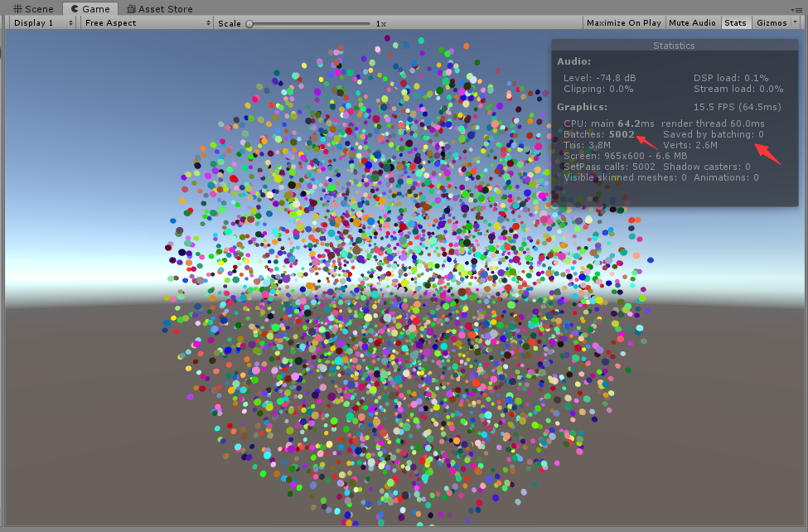The width and height of the screenshot is (808, 532).
Task: Click the Statistics panel title
Action: coord(674,46)
